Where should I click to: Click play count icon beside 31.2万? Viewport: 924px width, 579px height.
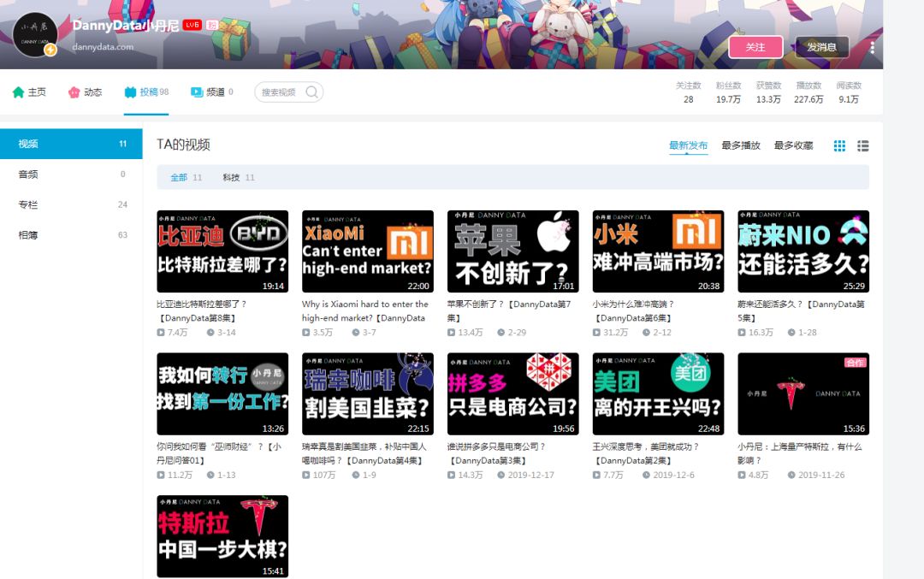point(596,332)
